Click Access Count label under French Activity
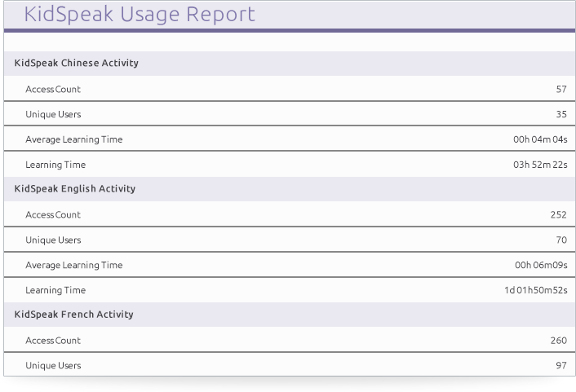 pyautogui.click(x=53, y=340)
